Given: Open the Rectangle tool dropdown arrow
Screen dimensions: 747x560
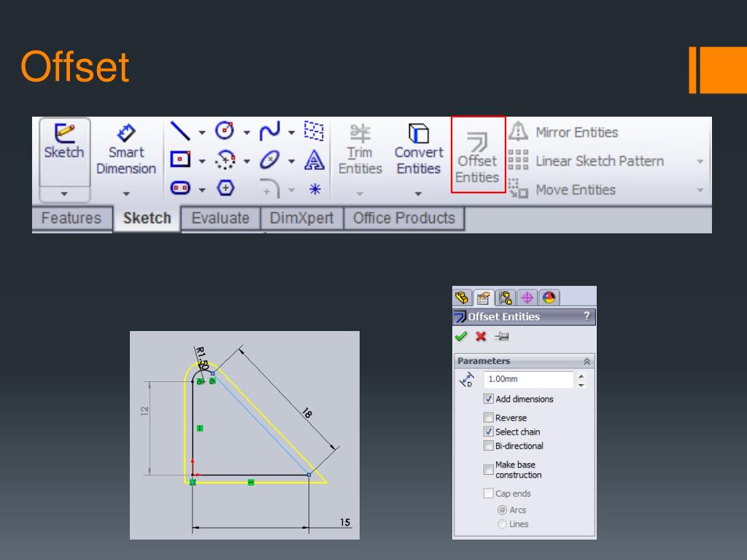Looking at the screenshot, I should point(202,161).
